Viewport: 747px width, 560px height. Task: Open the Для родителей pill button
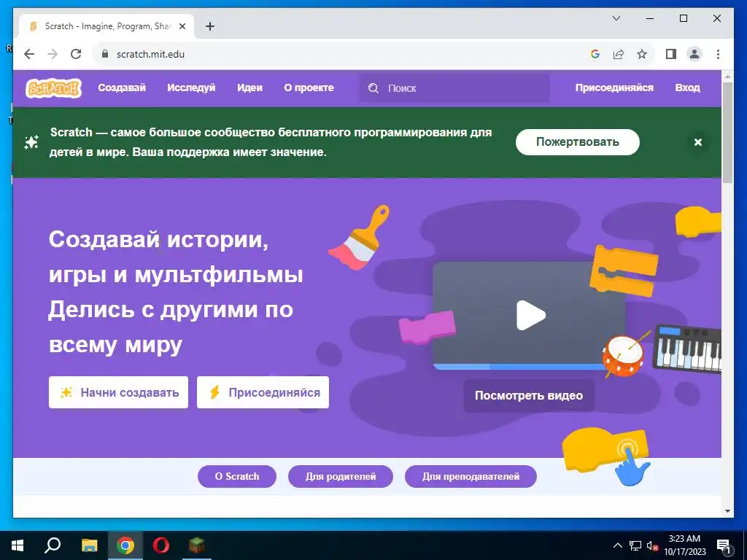(x=341, y=476)
